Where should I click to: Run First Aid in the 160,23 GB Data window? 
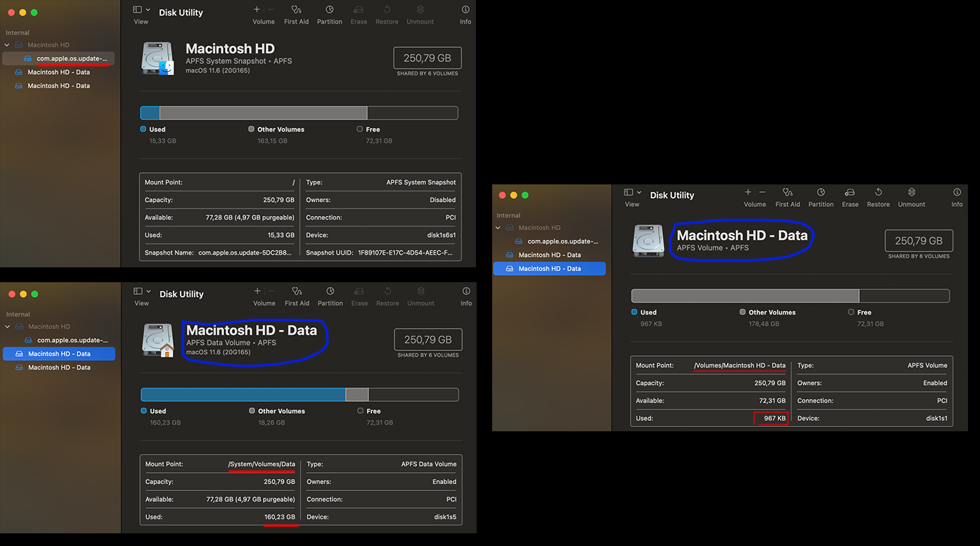(297, 291)
